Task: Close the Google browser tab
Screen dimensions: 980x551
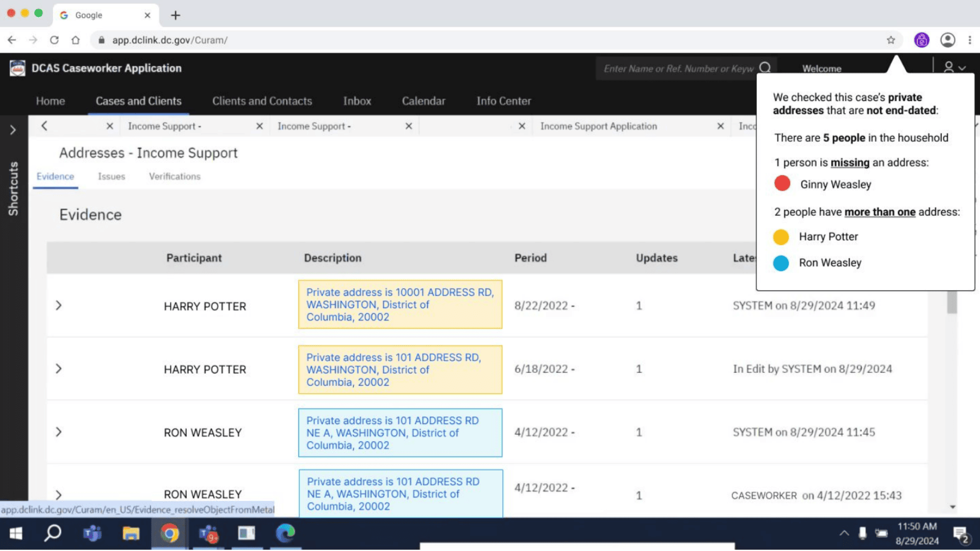Action: point(148,15)
